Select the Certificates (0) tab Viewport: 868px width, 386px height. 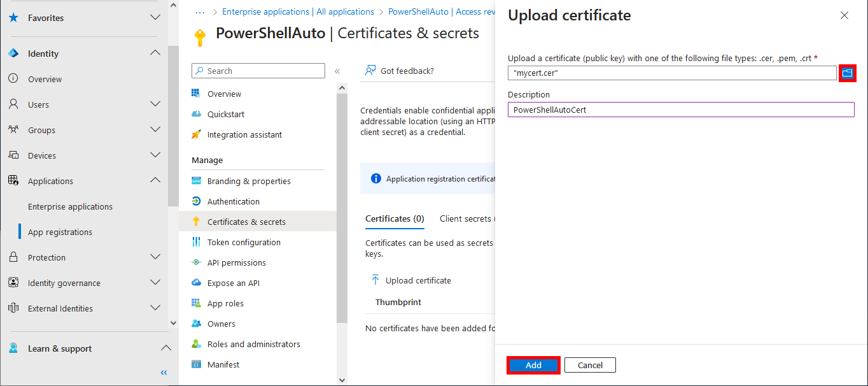click(395, 218)
